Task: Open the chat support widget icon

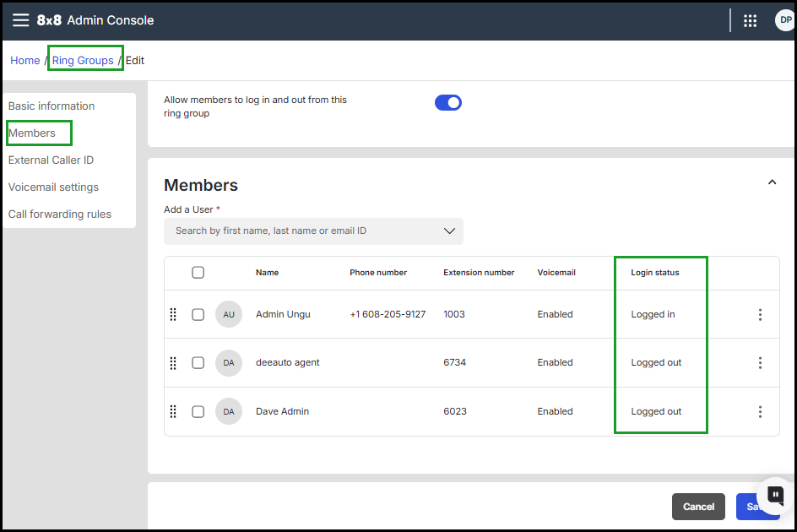Action: (x=775, y=495)
